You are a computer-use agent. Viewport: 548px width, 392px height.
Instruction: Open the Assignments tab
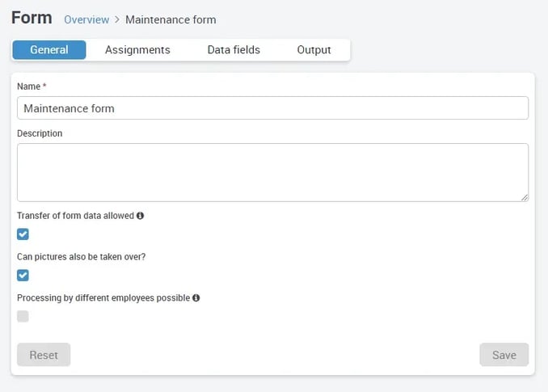137,50
